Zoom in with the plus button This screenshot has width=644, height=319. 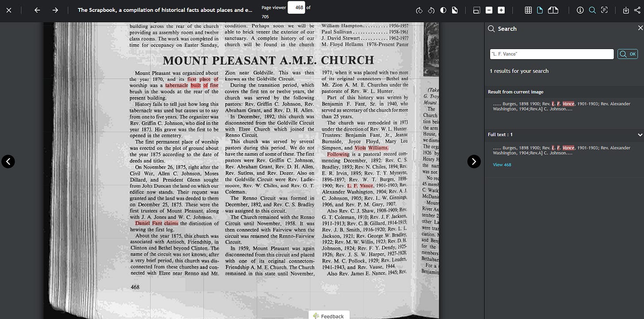(x=501, y=10)
